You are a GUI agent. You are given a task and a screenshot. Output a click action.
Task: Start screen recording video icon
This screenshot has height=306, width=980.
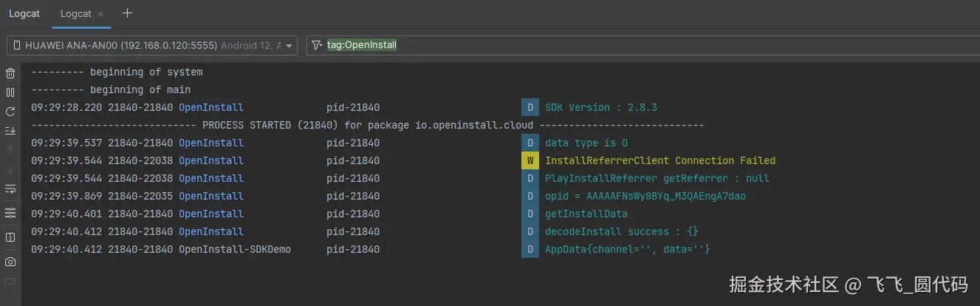10,281
